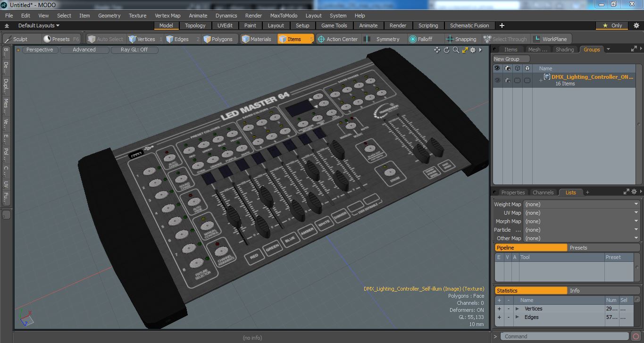Viewport: 644px width, 343px height.
Task: Open the Geometry menu
Action: 109,16
